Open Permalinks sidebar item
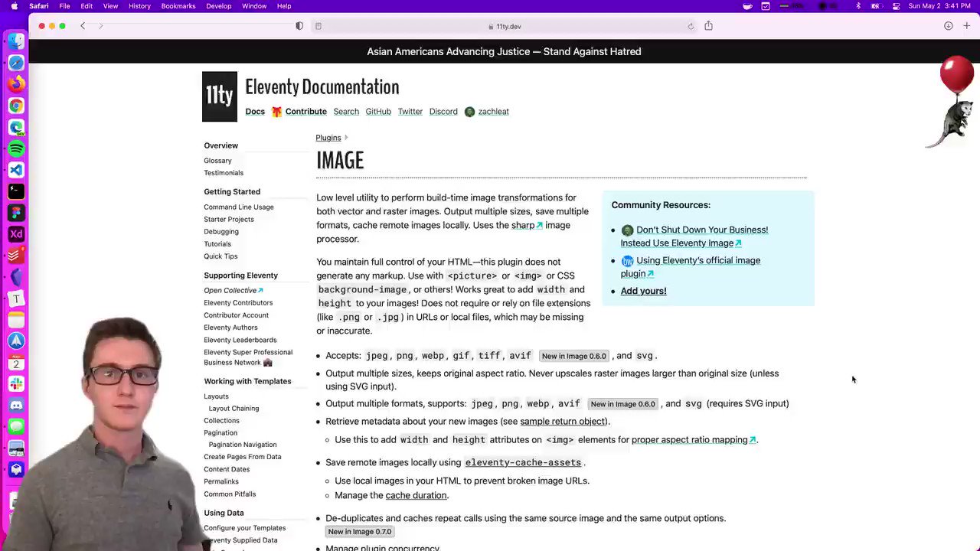This screenshot has height=551, width=980. pyautogui.click(x=221, y=482)
